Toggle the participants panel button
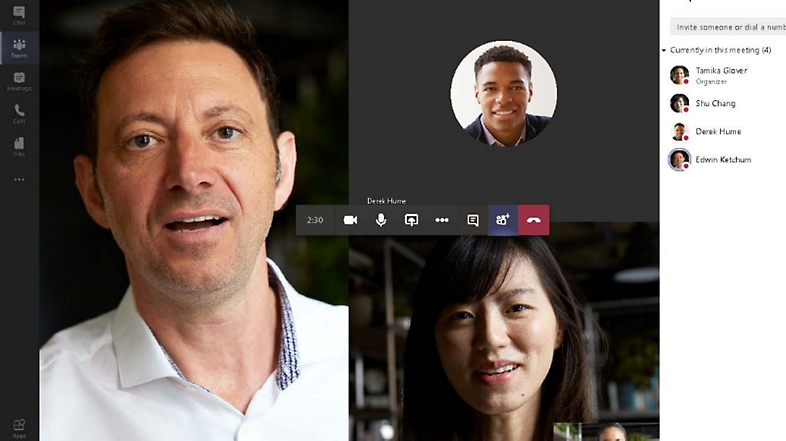Screen dimensions: 786x441 (x=503, y=220)
